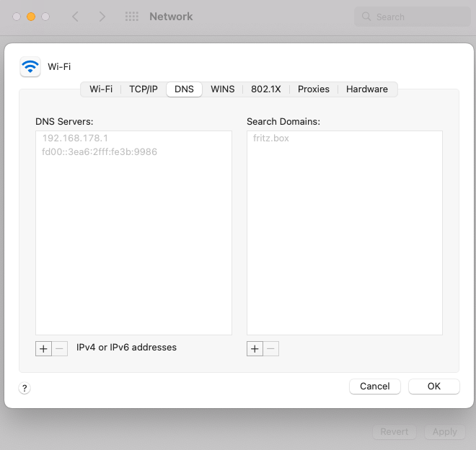Open help with the question mark button
This screenshot has height=450, width=476.
point(25,388)
